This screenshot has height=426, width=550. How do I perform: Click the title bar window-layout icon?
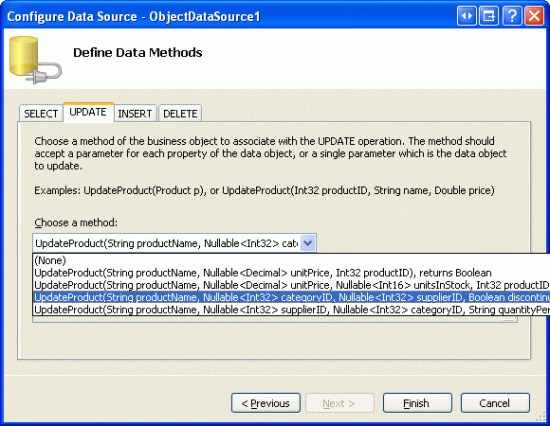(x=489, y=16)
